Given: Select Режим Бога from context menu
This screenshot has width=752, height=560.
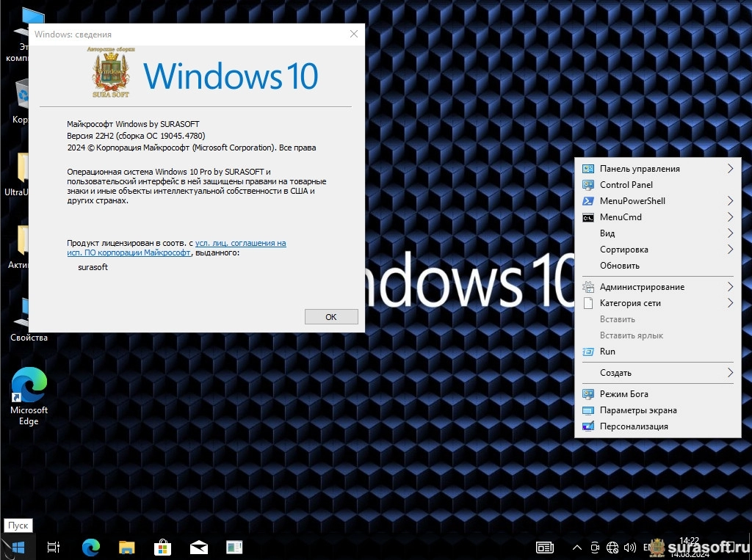Looking at the screenshot, I should (x=623, y=394).
